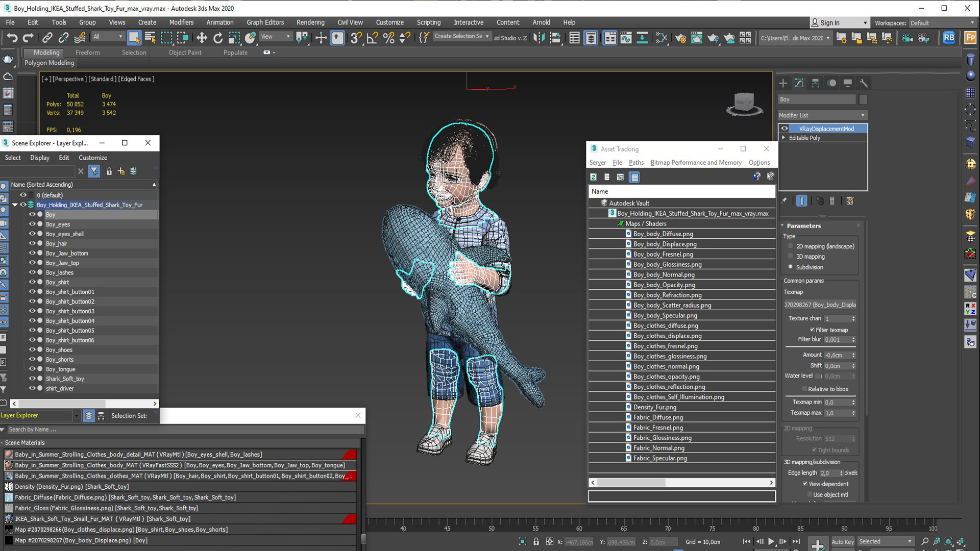Open Customize menu in Scene Explorer
The width and height of the screenshot is (980, 551).
[93, 158]
